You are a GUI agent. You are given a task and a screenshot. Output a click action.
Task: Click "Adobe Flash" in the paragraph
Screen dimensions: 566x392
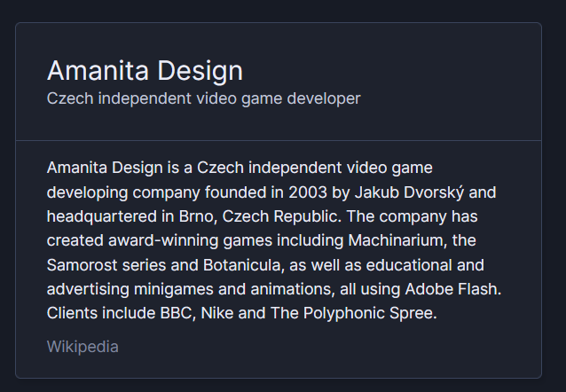(x=451, y=289)
